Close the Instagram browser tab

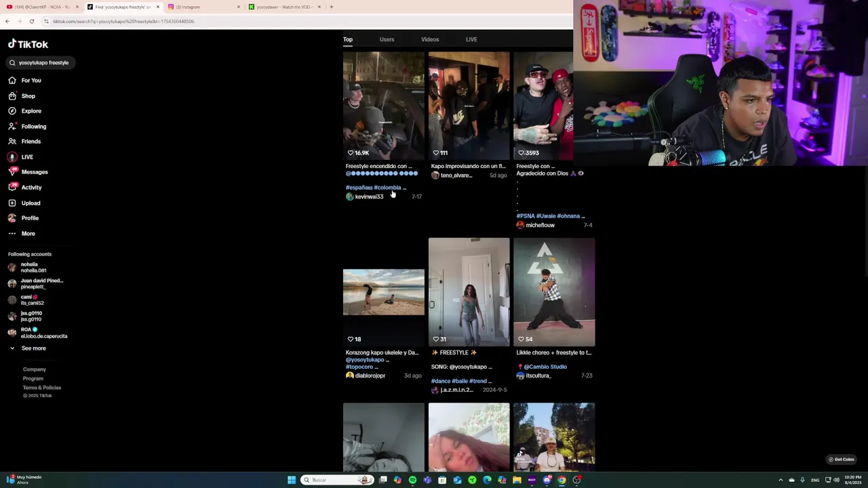point(239,7)
